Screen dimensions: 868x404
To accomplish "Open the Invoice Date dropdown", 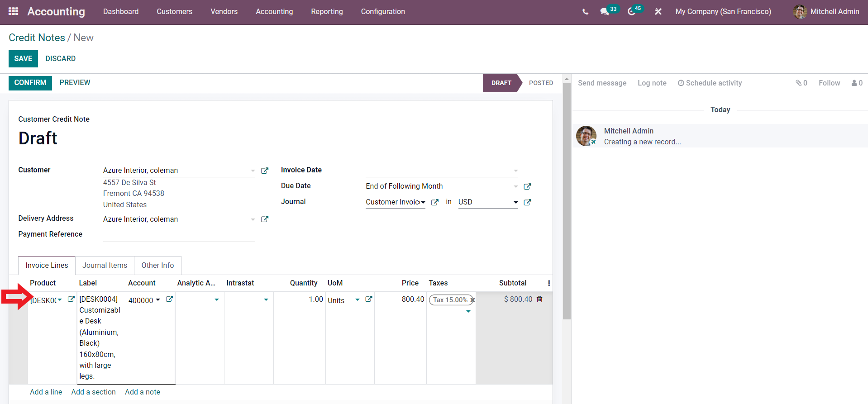I will tap(515, 171).
